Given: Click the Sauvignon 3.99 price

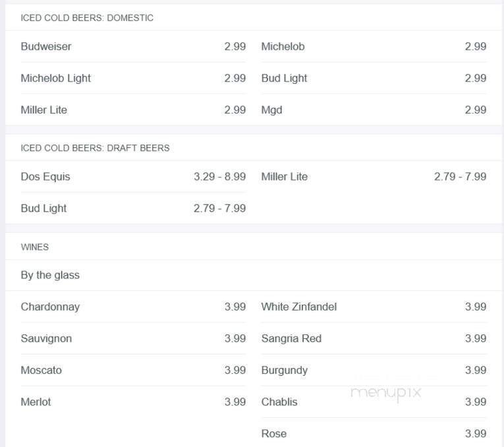Looking at the screenshot, I should click(235, 338).
